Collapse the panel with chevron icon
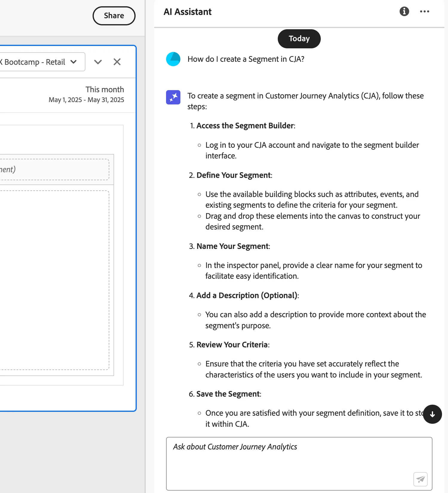The image size is (448, 493). [98, 62]
